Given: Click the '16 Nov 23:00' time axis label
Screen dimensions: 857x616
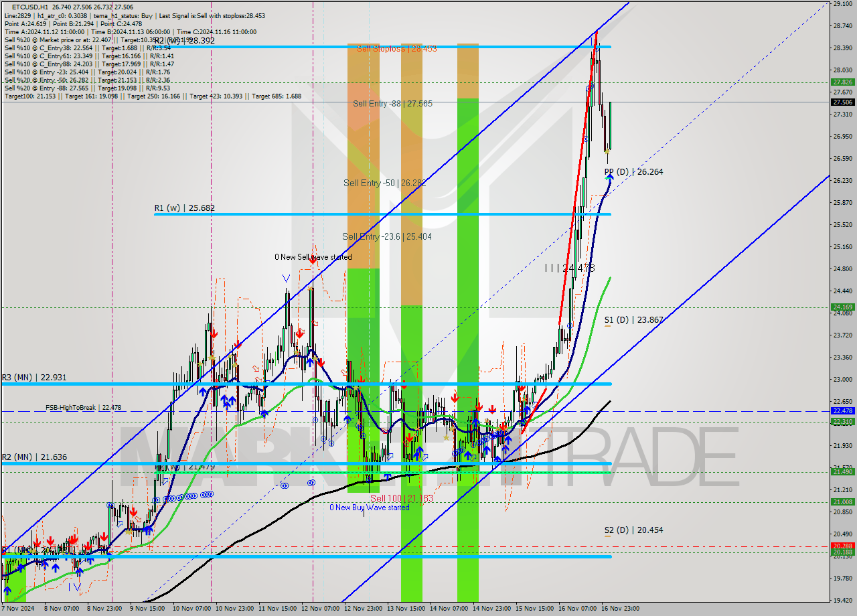Looking at the screenshot, I should pos(620,609).
